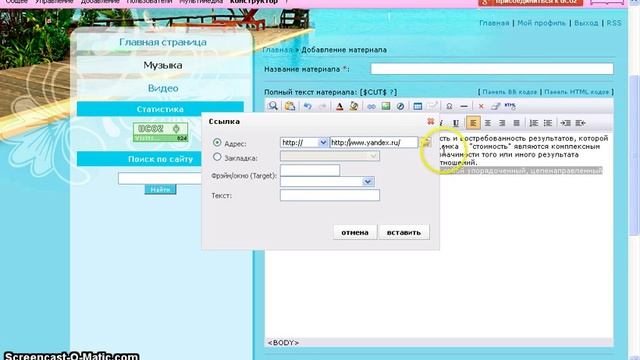The width and height of the screenshot is (640, 360).
Task: Open the font color tool (red A icon)
Action: [x=339, y=106]
